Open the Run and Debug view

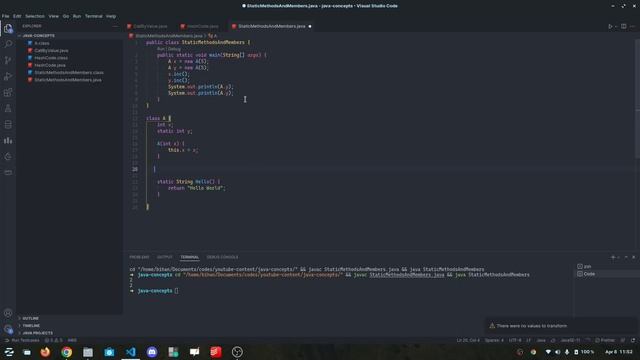tap(8, 76)
